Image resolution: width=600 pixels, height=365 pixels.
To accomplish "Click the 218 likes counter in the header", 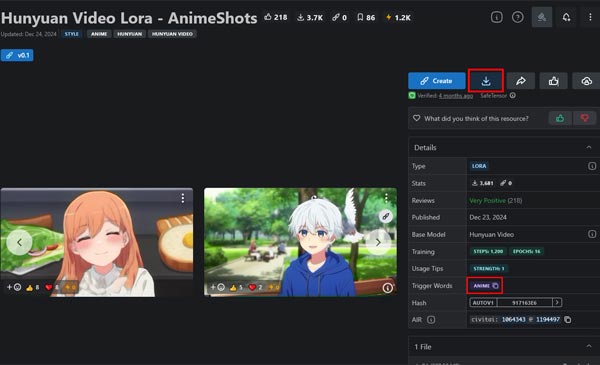I will pyautogui.click(x=276, y=17).
